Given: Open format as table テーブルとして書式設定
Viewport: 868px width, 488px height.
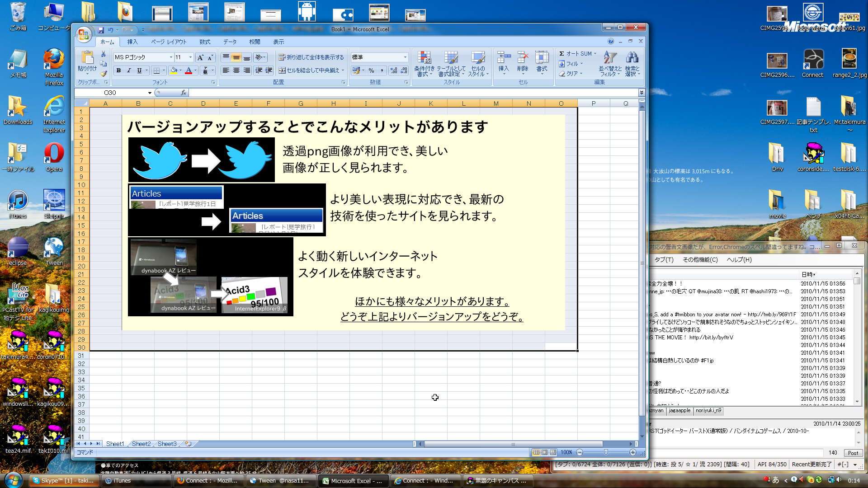Looking at the screenshot, I should click(x=451, y=63).
